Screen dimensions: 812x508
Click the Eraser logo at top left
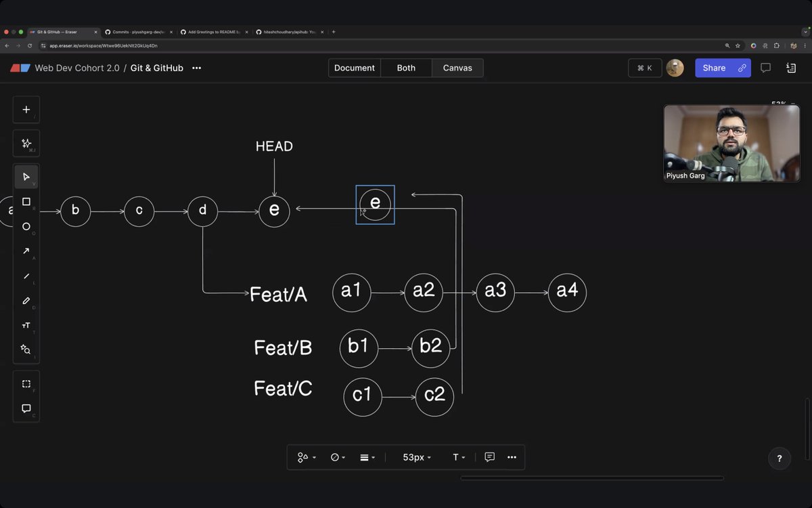[20, 68]
